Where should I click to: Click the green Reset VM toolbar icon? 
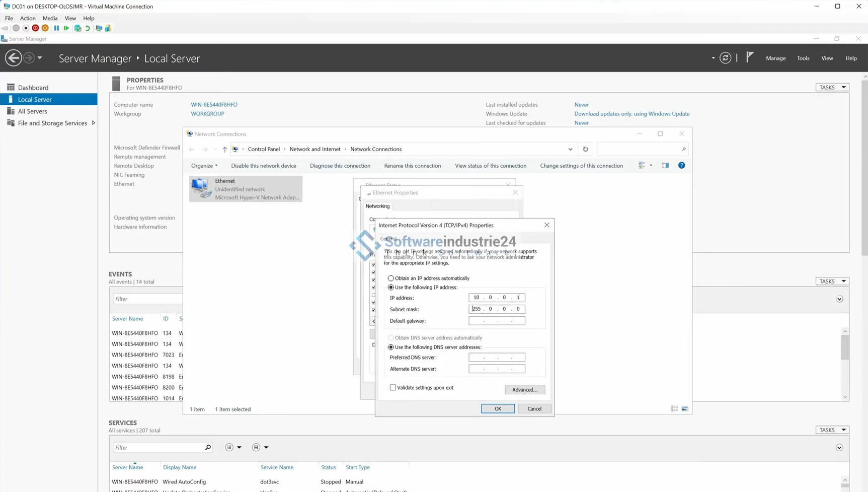66,28
